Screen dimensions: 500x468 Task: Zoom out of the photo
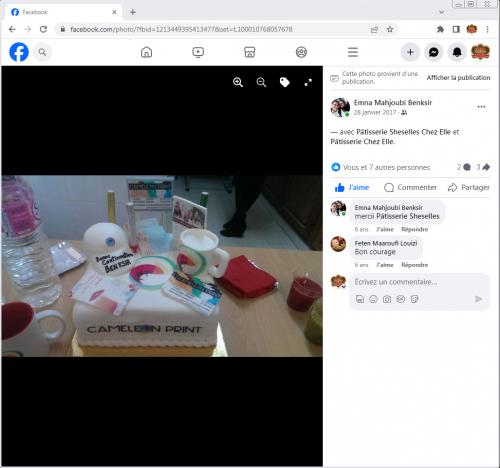point(261,82)
